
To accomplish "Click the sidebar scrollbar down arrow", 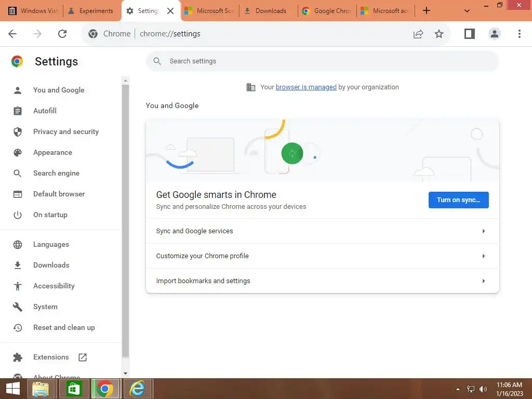I will pyautogui.click(x=125, y=374).
